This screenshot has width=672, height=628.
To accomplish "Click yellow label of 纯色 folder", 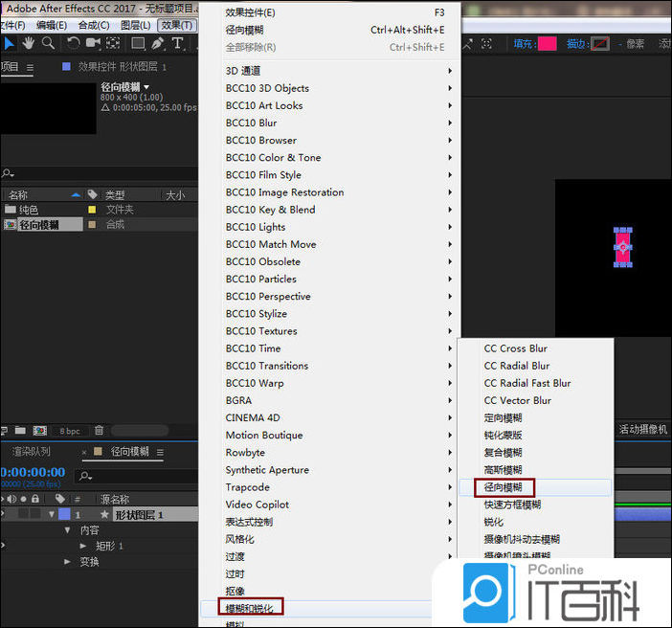I will point(92,210).
